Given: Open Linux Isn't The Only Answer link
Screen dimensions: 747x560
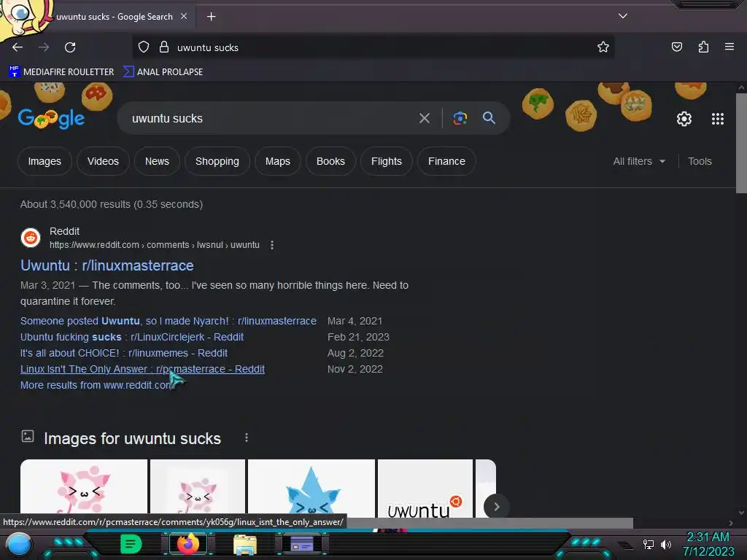Looking at the screenshot, I should pos(142,369).
